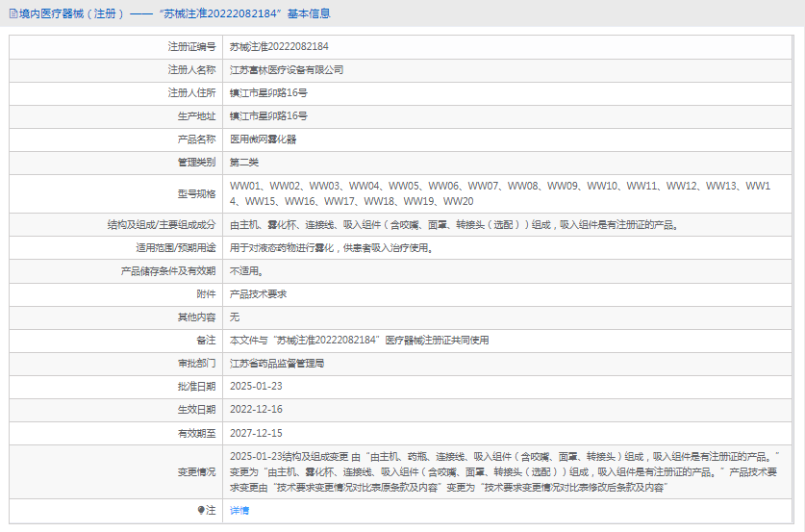
Task: Click the 批准日期 row label
Action: tap(196, 386)
